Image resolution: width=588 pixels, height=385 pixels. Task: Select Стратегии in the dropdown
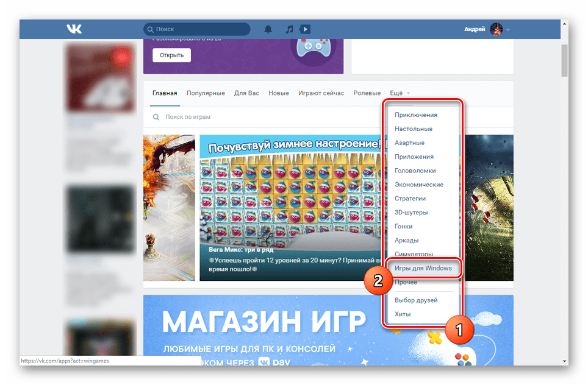411,199
